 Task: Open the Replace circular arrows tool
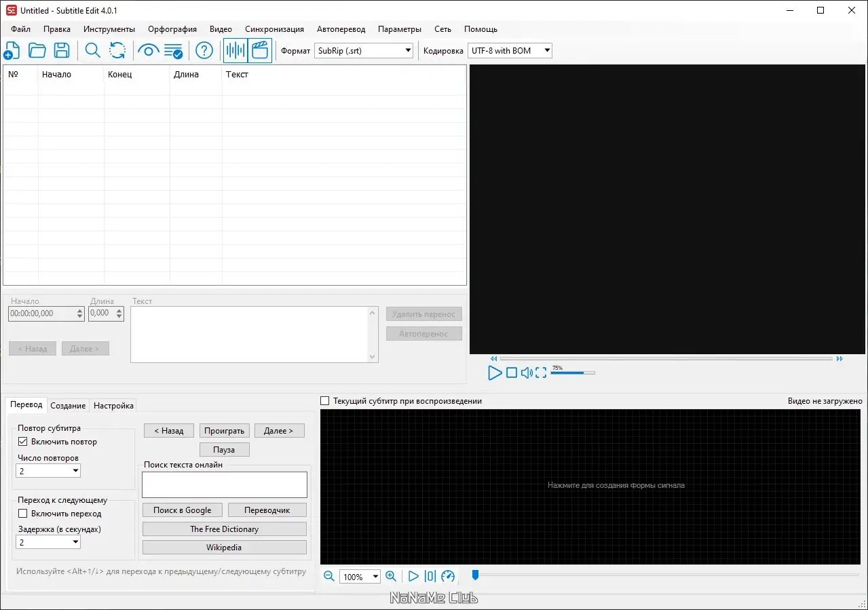(x=117, y=50)
